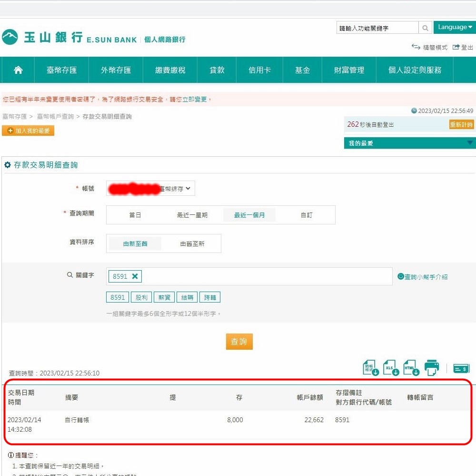Viewport: 476px width, 476px height.
Task: Download transactions as XLS file
Action: (391, 368)
